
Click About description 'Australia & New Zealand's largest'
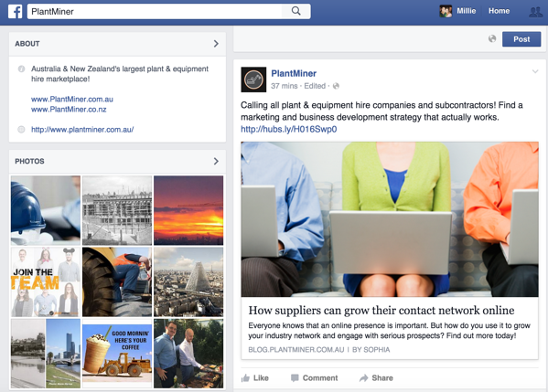pos(120,74)
